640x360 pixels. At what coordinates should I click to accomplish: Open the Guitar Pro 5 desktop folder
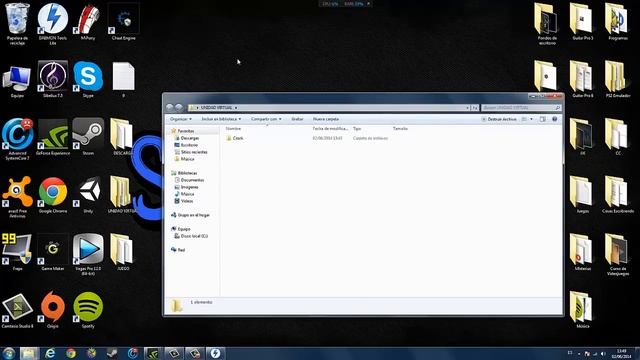coord(582,21)
